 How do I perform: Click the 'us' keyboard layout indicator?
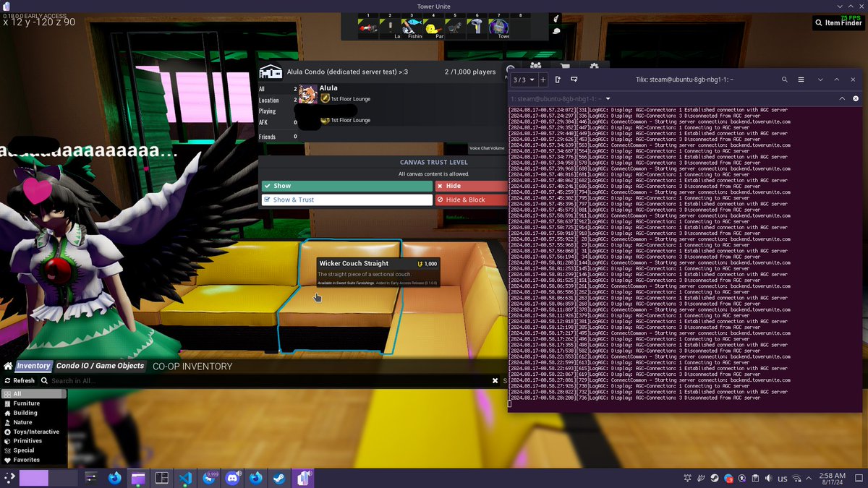coord(782,478)
